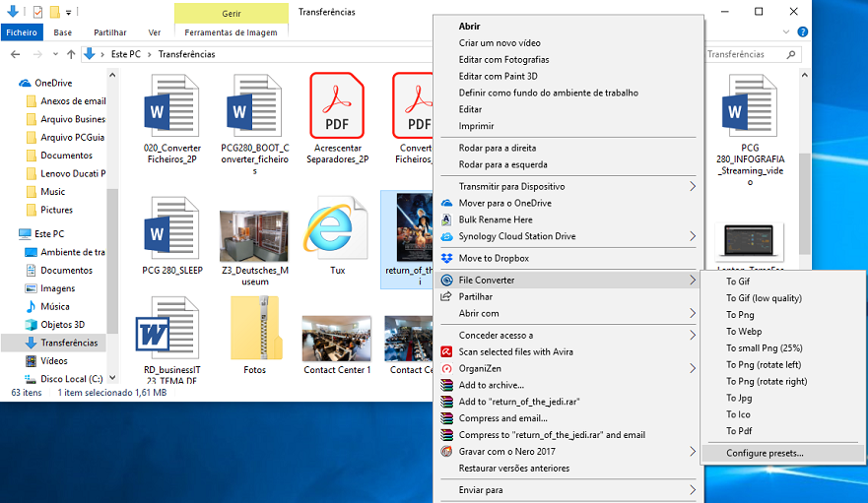Screen dimensions: 868x503
Task: Select the Bulk Rename Here icon
Action: [446, 220]
